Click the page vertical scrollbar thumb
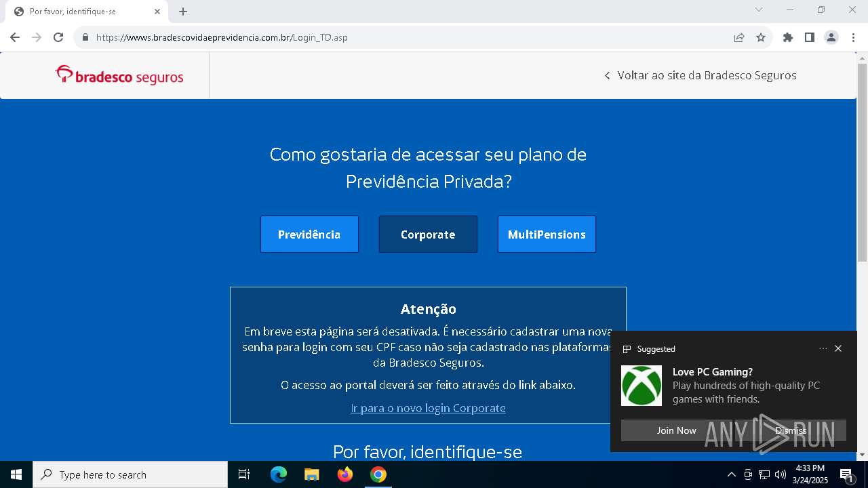 pos(862,163)
